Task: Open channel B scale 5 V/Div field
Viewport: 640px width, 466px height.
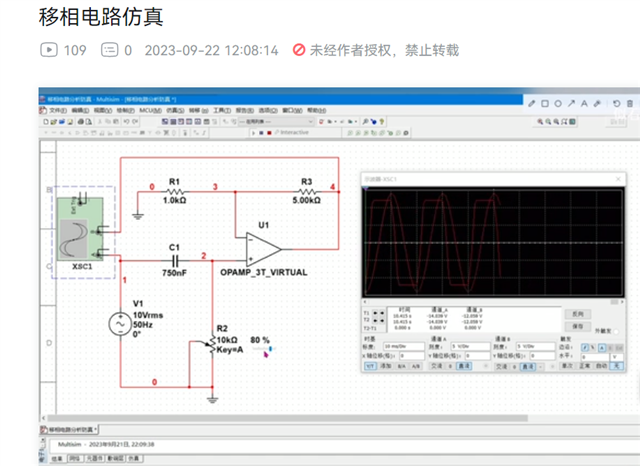Action: [536, 346]
